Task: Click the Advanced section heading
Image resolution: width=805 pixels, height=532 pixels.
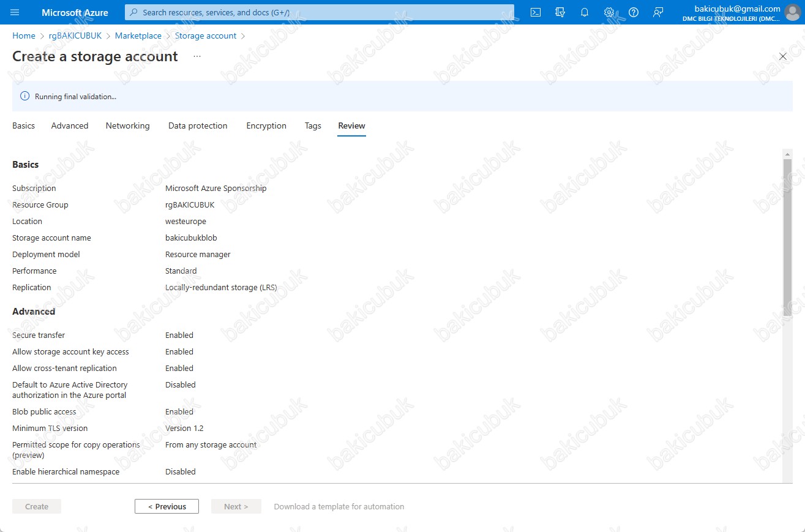Action: tap(34, 312)
